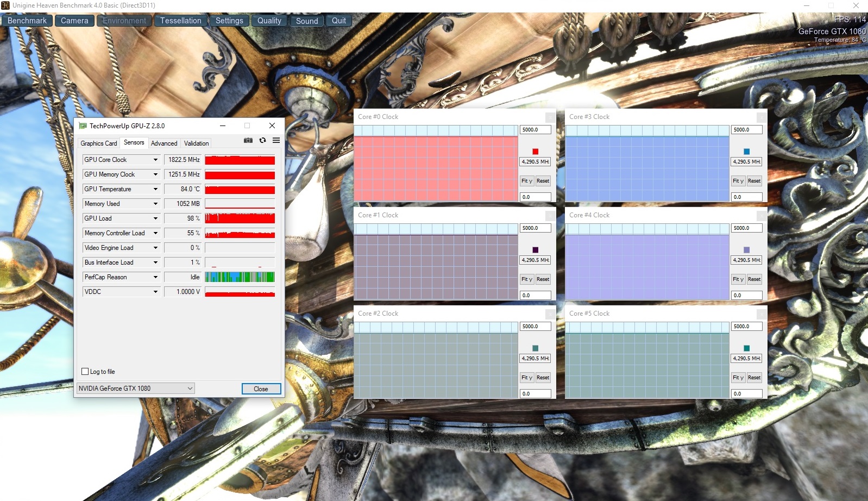Select the Sensors tab in GPU-Z
868x501 pixels.
tap(134, 142)
